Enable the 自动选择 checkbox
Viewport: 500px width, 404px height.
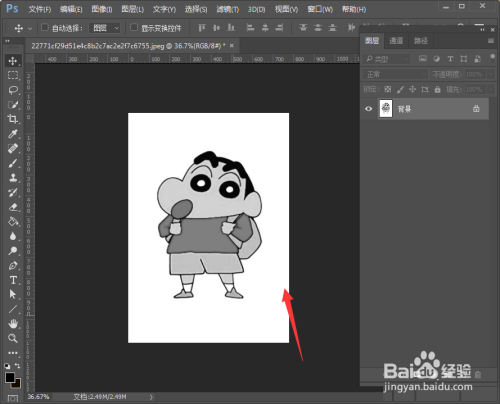[x=45, y=27]
